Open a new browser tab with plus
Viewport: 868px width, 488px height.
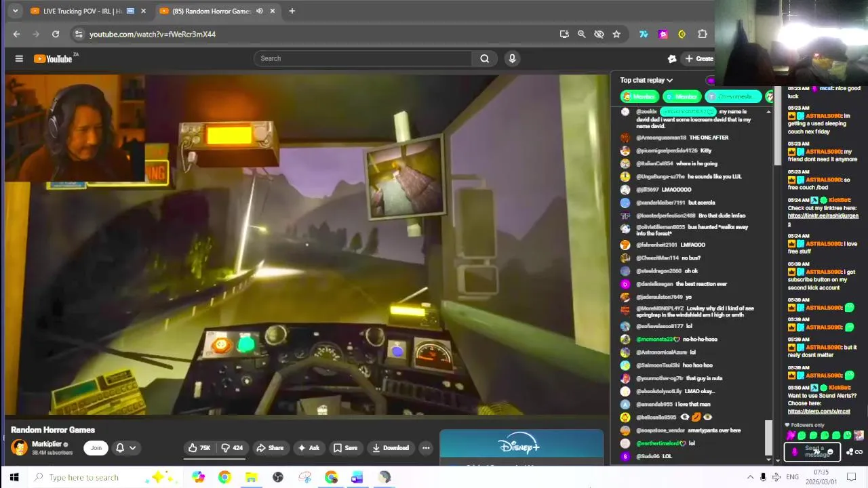[292, 11]
